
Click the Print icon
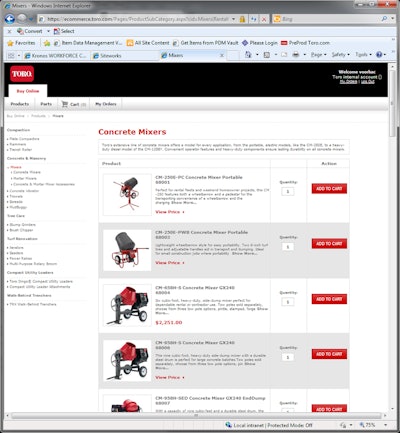point(296,55)
